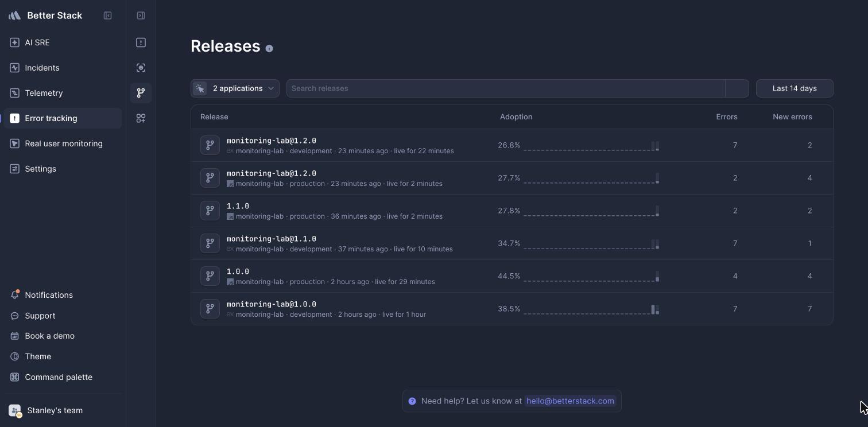Image resolution: width=868 pixels, height=427 pixels.
Task: Click the Better Stack logo icon
Action: click(x=15, y=15)
